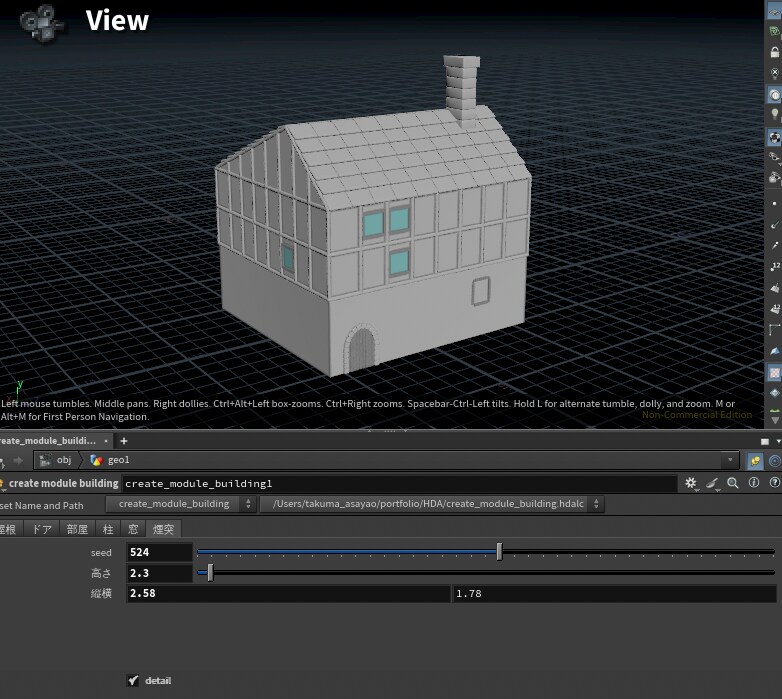Click 'obj' in the network path
782x699 pixels.
(64, 460)
